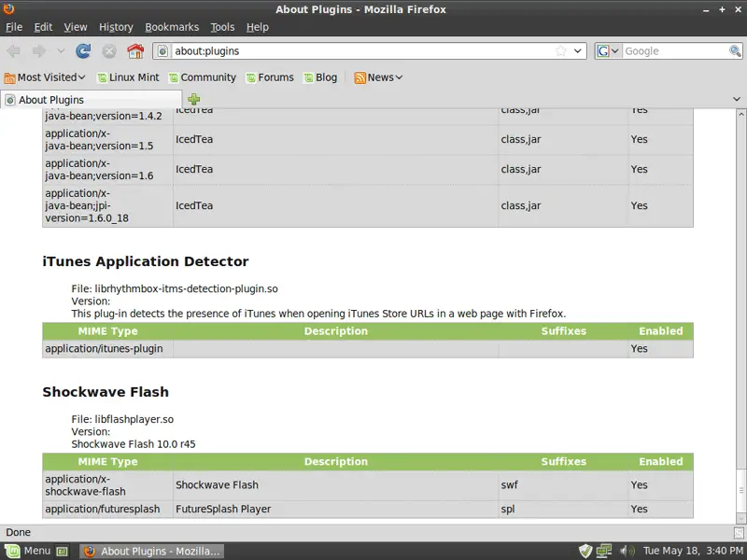Expand the News feed bookmarks dropdown
The image size is (747, 560).
coord(378,77)
